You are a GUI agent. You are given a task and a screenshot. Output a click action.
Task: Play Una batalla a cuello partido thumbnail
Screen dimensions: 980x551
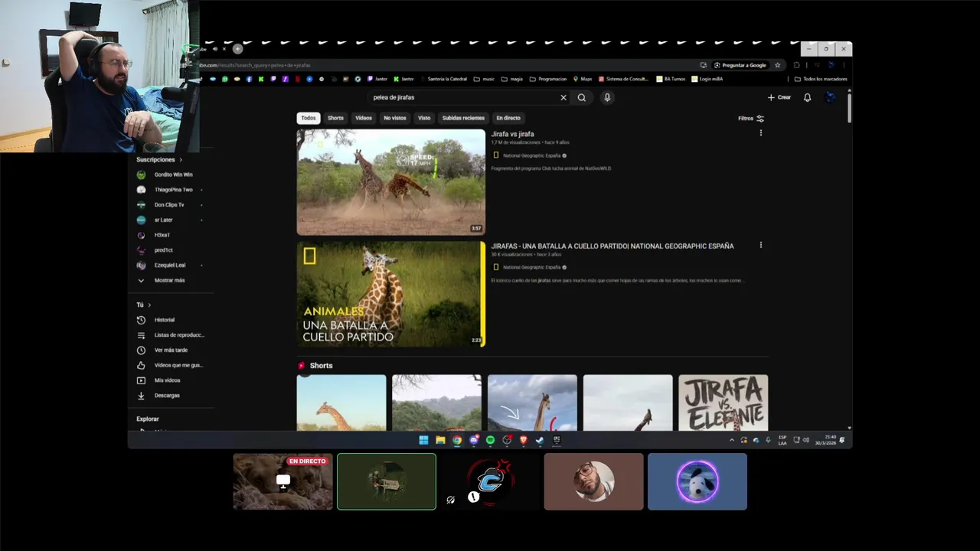(391, 295)
